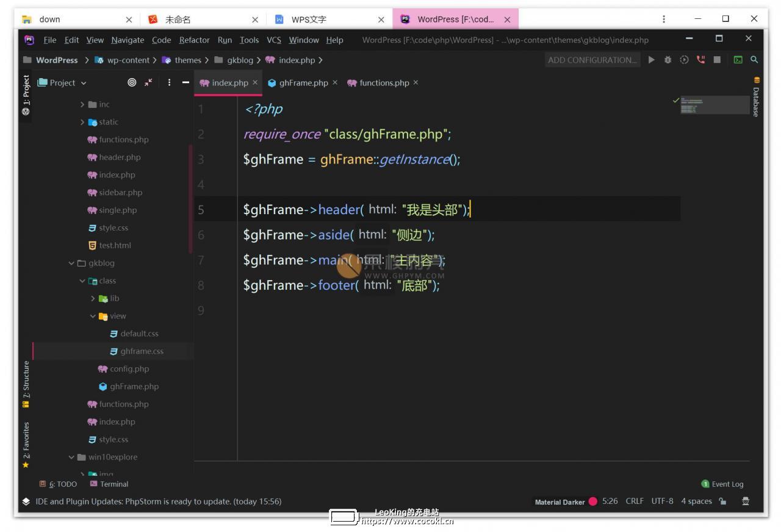Viewport: 781px width, 532px height.
Task: Open the Terminal tool window
Action: point(109,484)
